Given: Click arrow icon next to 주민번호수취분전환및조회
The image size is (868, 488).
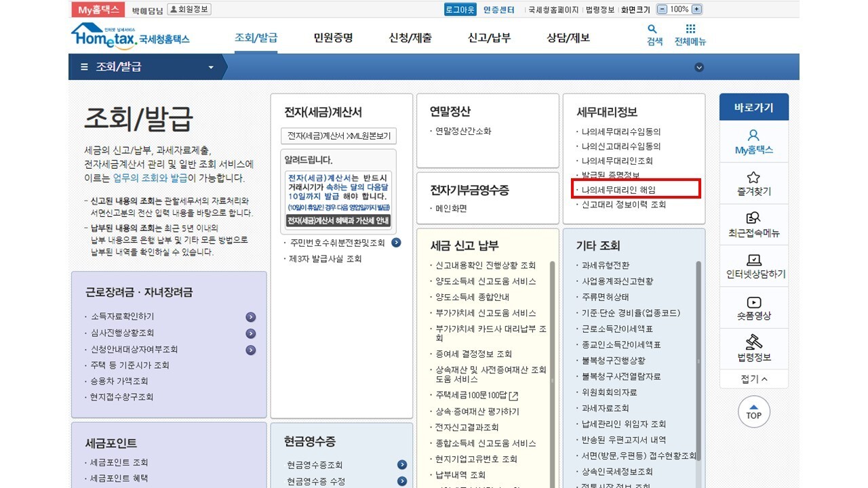Looking at the screenshot, I should pos(396,243).
